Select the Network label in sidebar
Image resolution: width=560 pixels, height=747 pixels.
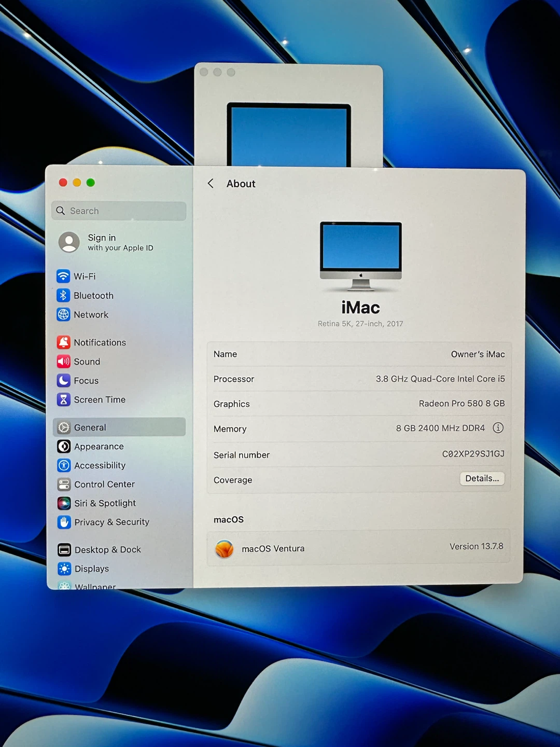[x=91, y=314]
